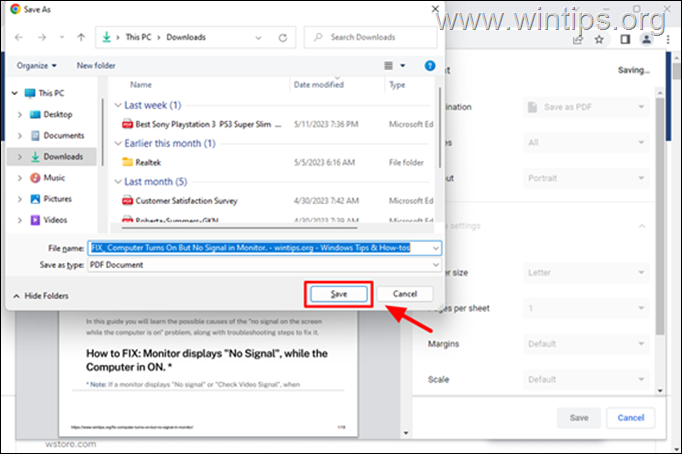
Task: Collapse the 'Earlier this month (1)' group
Action: pyautogui.click(x=118, y=144)
